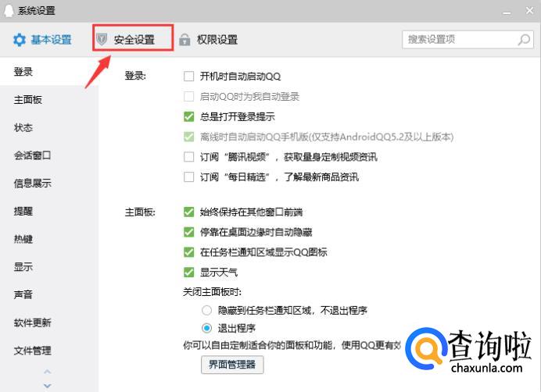The width and height of the screenshot is (541, 392).
Task: Minimize the 系统设置 window
Action: click(507, 12)
